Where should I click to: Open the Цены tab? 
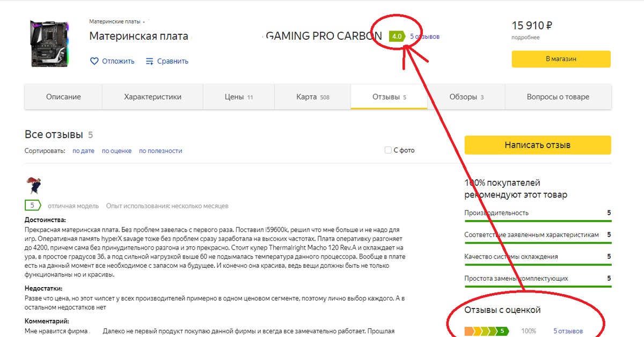(x=238, y=97)
